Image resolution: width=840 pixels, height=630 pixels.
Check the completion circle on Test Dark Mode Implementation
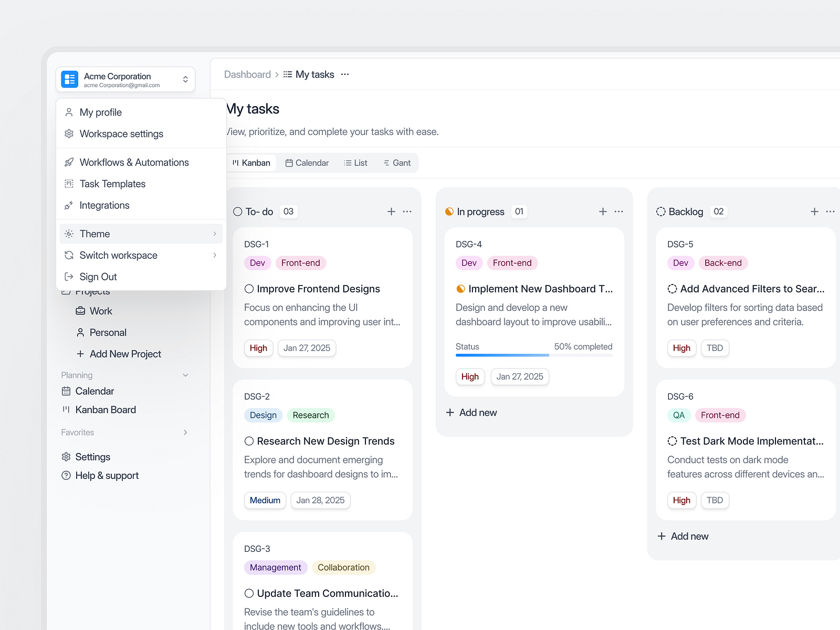pyautogui.click(x=671, y=441)
